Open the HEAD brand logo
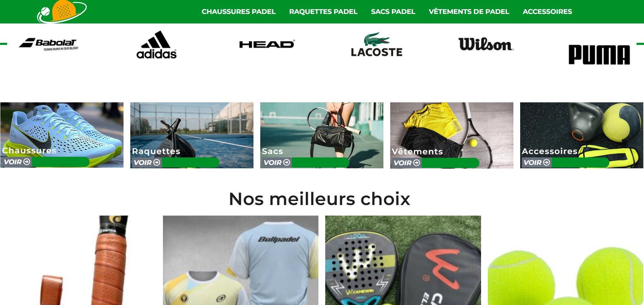The width and height of the screenshot is (644, 305). pos(267,44)
